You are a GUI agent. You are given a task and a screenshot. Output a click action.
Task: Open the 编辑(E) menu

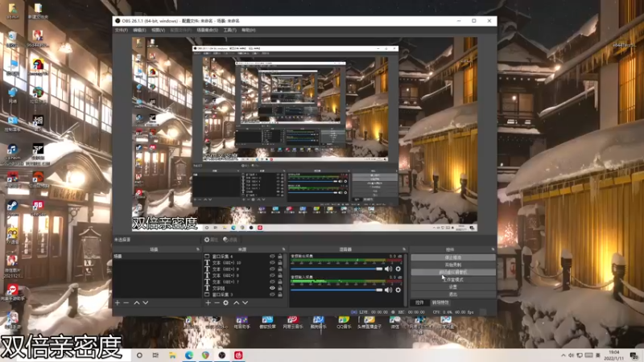(x=139, y=30)
